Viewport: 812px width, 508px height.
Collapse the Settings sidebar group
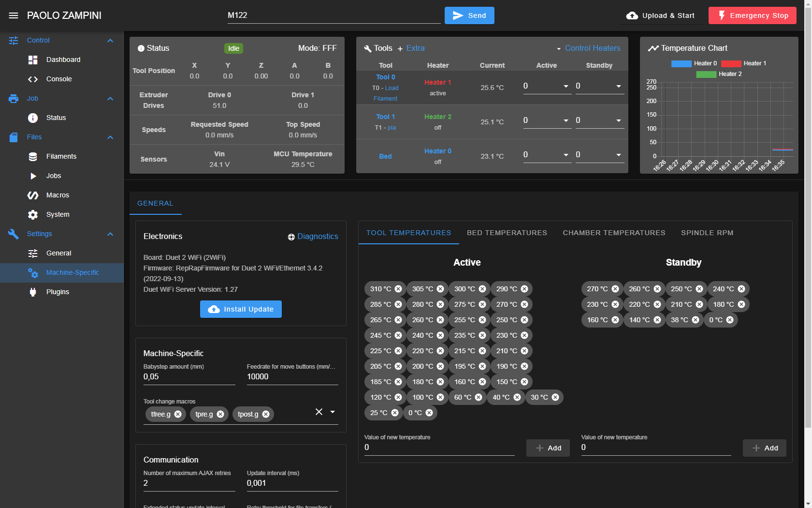click(110, 234)
